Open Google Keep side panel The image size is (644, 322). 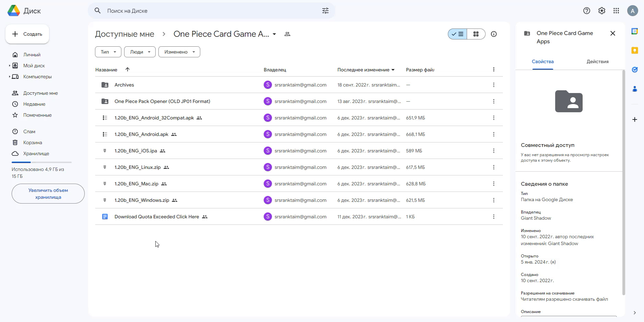[634, 50]
